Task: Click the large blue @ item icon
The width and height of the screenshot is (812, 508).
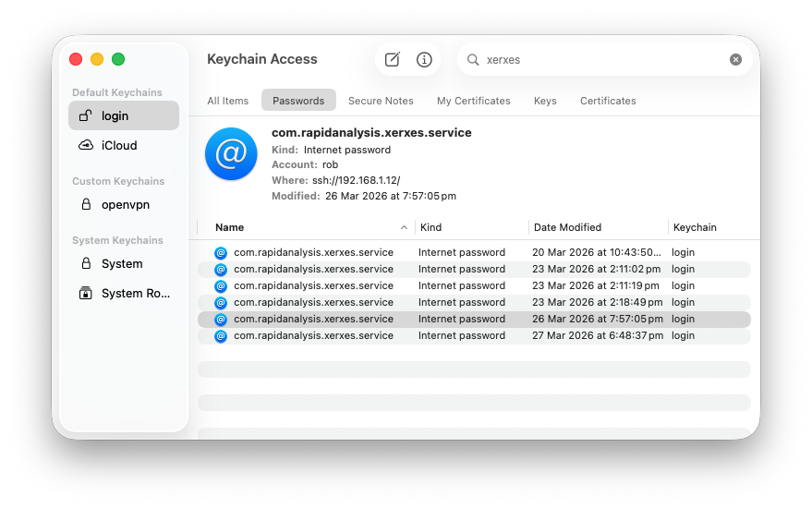Action: (x=231, y=154)
